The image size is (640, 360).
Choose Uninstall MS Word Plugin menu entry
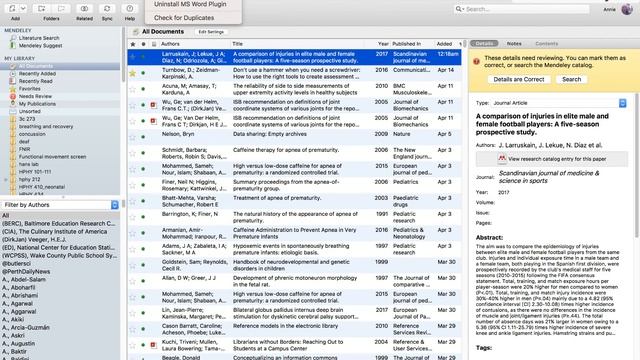[x=190, y=4]
